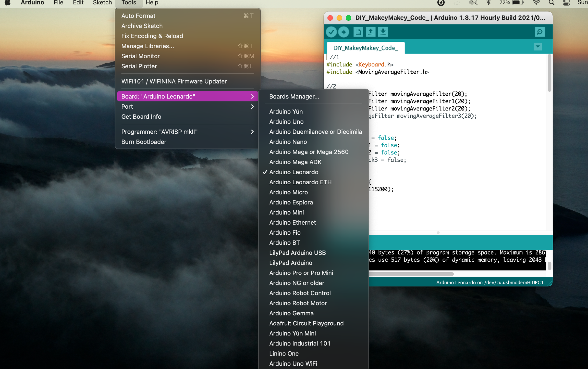
Task: Open the tab dropdown arrow
Action: point(538,47)
